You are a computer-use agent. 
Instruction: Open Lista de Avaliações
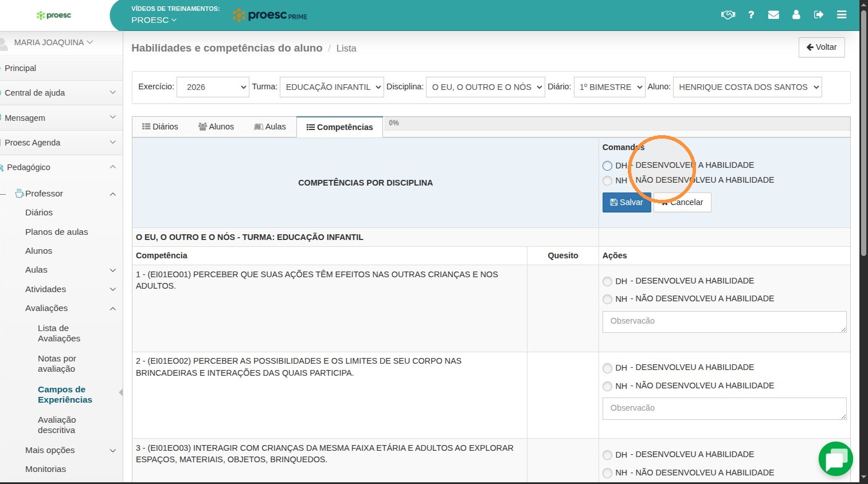point(59,333)
